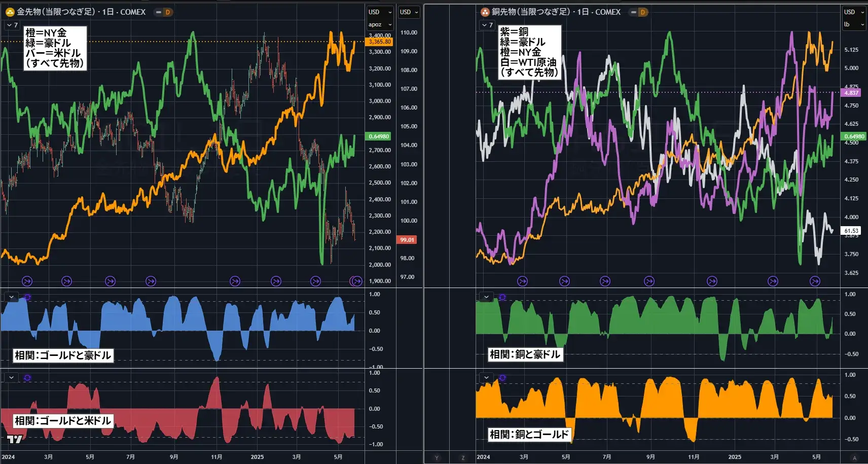Click the gold futures chart title text
The width and height of the screenshot is (868, 464).
81,12
